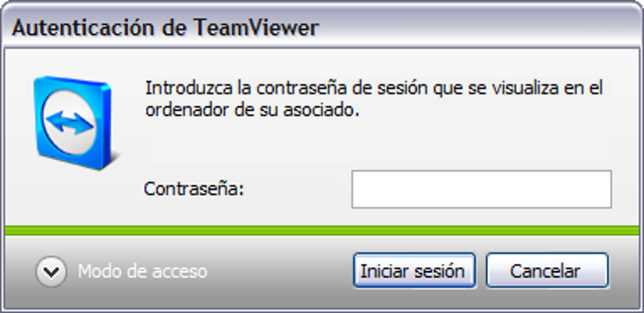644x313 pixels.
Task: Dismiss the dialog using Cancelar button
Action: (x=547, y=271)
